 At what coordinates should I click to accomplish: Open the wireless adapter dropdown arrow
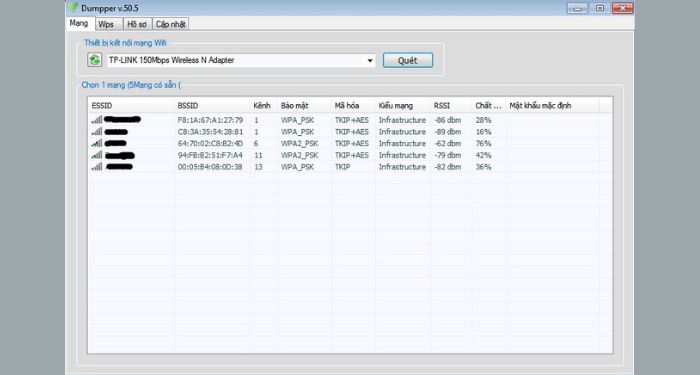(370, 60)
